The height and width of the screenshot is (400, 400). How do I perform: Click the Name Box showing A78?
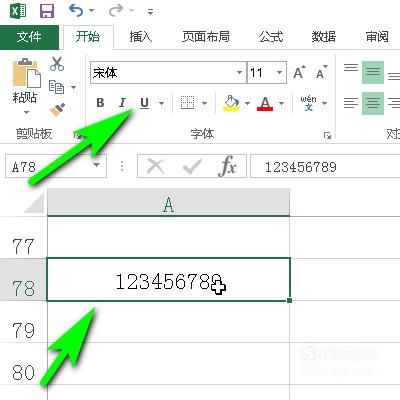pyautogui.click(x=48, y=166)
